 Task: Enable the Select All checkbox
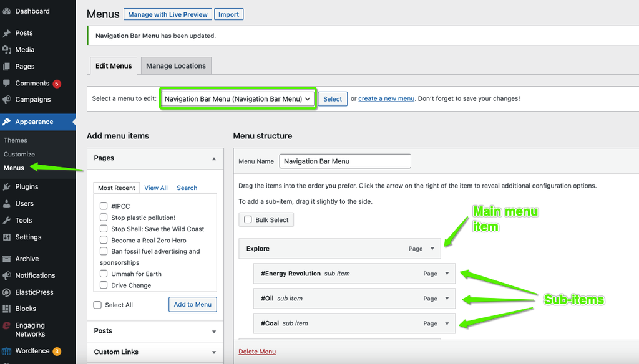pos(97,305)
